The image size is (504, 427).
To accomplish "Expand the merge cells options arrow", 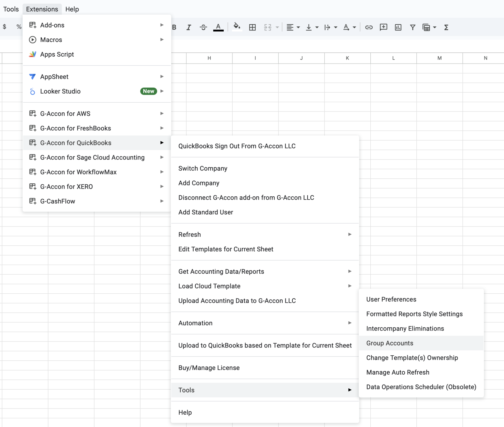I will click(277, 27).
